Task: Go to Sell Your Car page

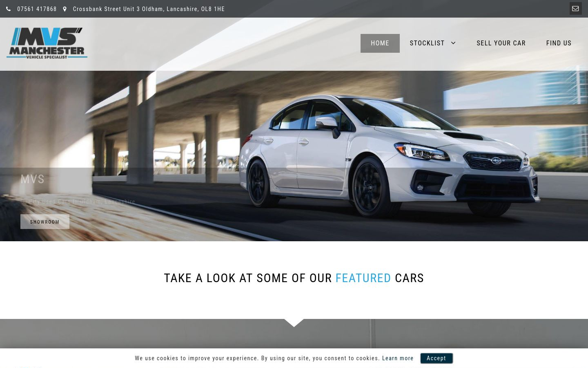Action: [x=501, y=43]
